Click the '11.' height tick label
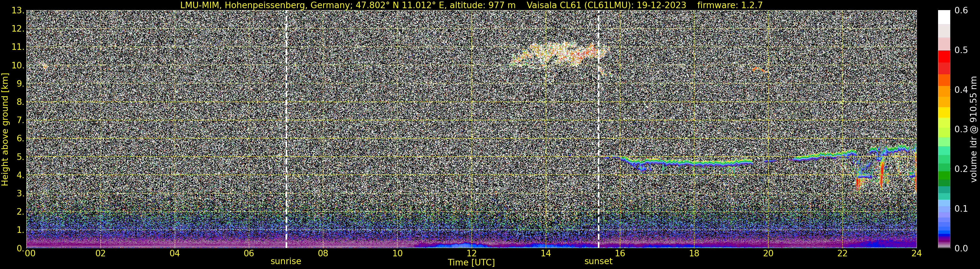The image size is (980, 269). [x=18, y=47]
